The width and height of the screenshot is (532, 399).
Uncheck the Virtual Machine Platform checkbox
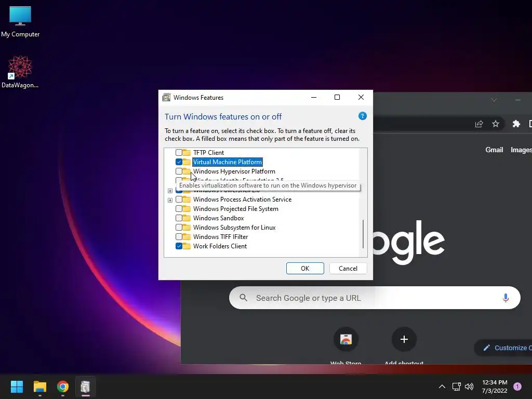(179, 162)
